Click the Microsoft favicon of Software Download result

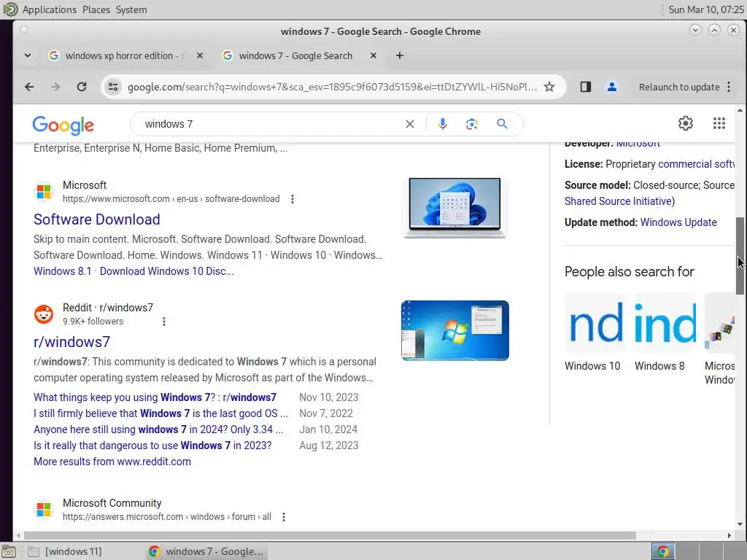[x=44, y=192]
